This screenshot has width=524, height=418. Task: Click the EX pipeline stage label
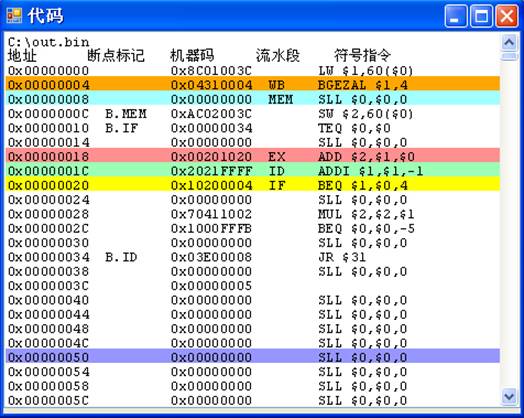(277, 157)
